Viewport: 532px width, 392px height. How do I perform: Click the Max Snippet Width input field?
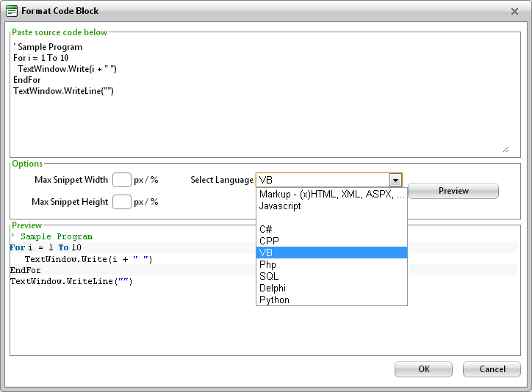(122, 180)
